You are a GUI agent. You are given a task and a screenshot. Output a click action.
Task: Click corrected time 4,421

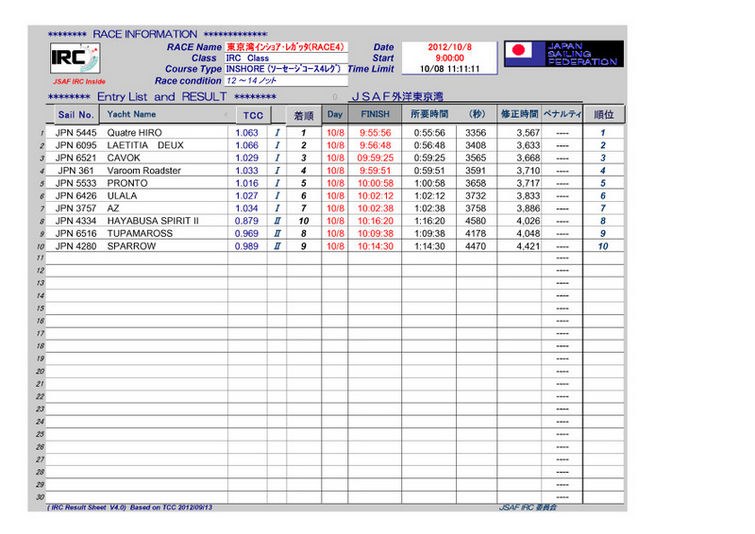click(x=528, y=246)
